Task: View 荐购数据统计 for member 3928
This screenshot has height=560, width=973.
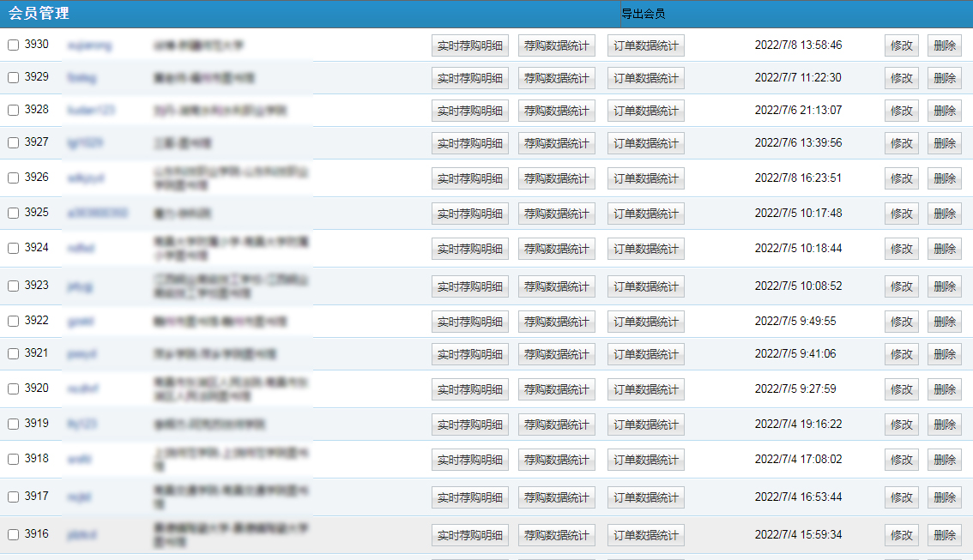Action: click(556, 111)
